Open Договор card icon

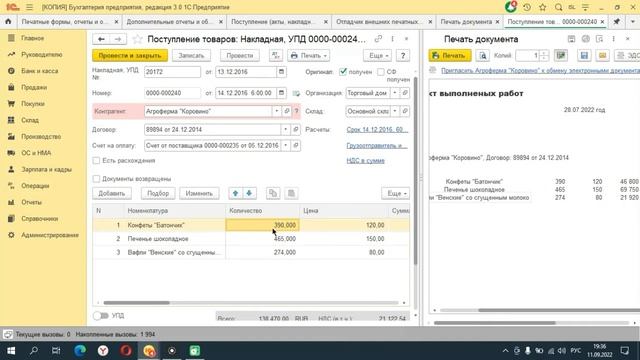click(x=296, y=129)
